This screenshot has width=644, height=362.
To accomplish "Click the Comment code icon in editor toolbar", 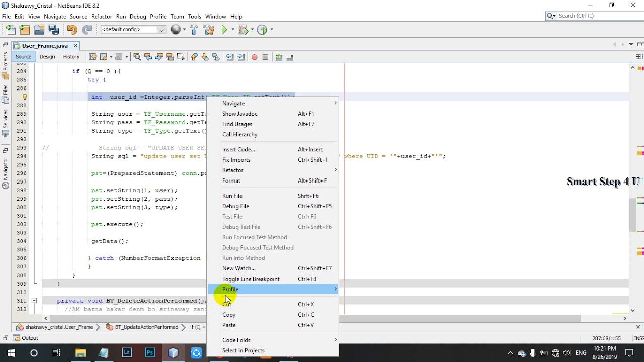I will (279, 57).
